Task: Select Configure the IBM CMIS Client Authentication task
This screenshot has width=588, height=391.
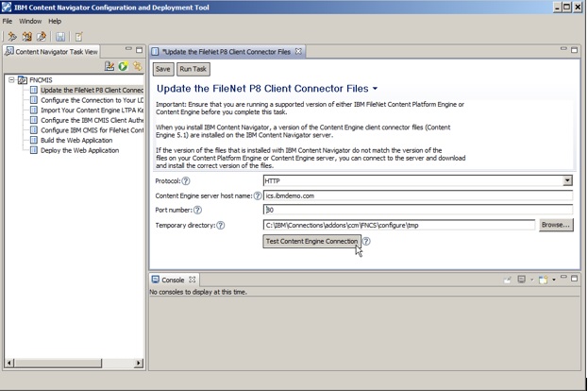Action: coord(92,120)
